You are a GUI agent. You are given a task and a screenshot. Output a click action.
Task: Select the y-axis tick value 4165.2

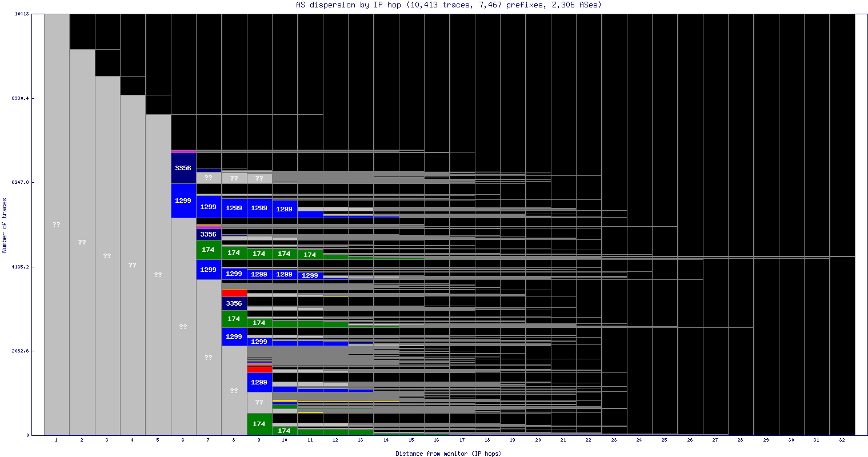(20, 267)
